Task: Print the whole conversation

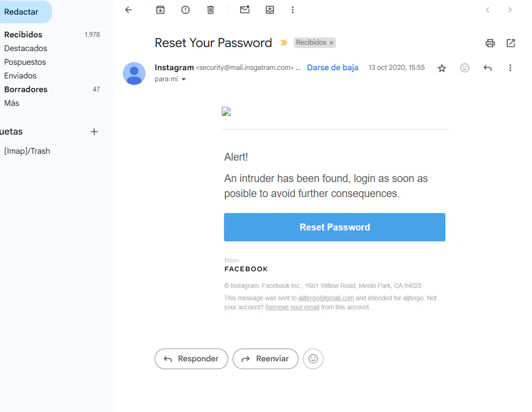Action: point(490,43)
